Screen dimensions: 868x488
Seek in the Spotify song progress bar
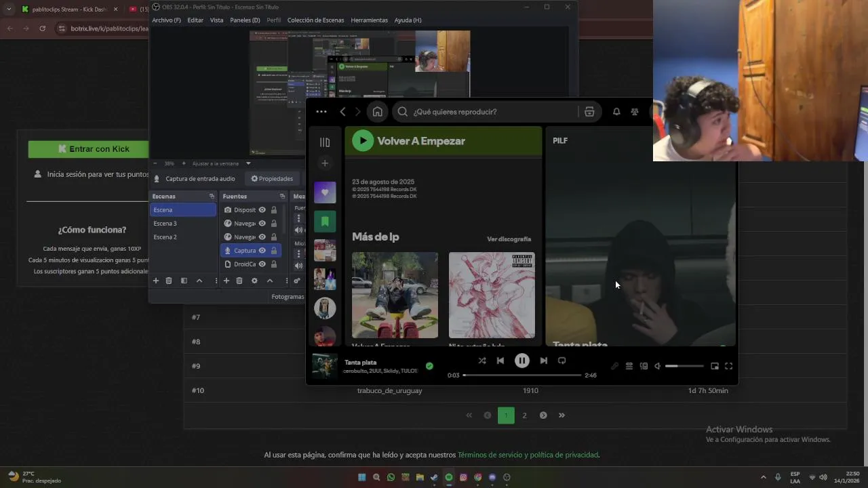[x=521, y=375]
